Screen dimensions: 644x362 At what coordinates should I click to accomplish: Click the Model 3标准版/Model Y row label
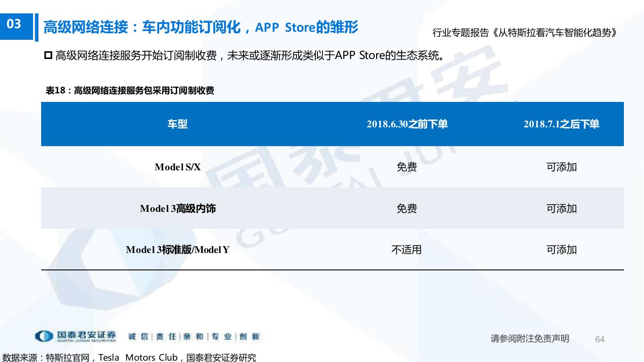click(178, 250)
